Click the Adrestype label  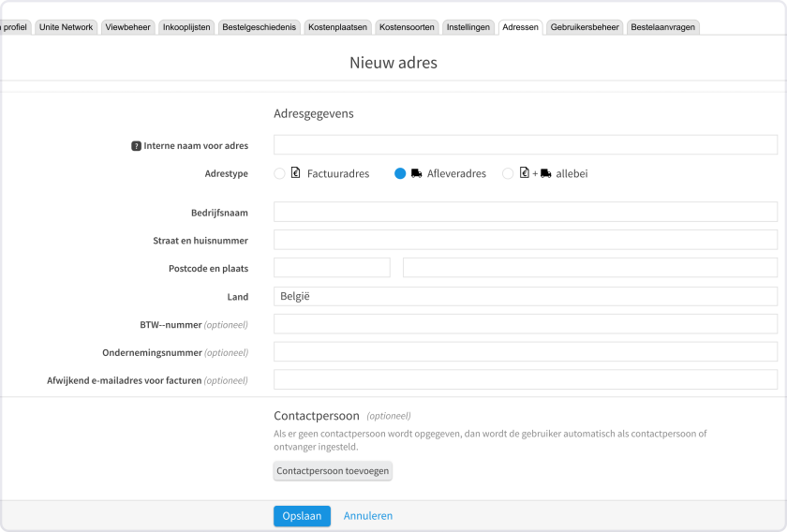point(227,173)
